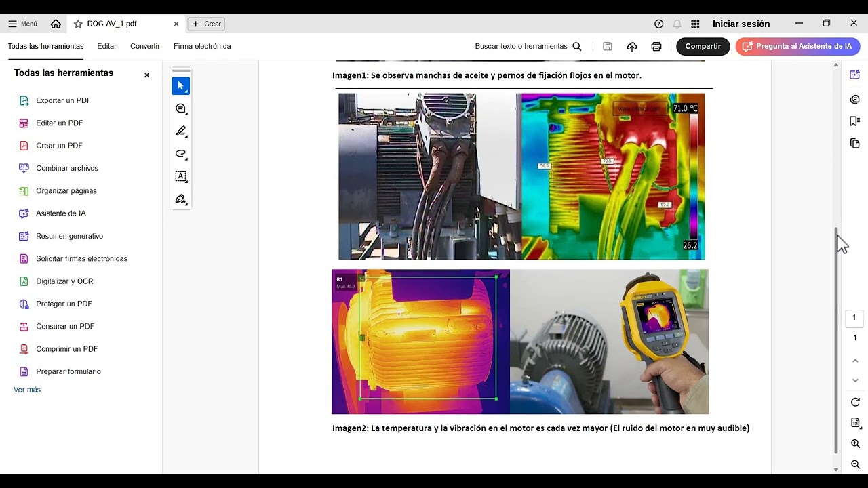Click the Compartir button
The height and width of the screenshot is (488, 868).
point(703,46)
